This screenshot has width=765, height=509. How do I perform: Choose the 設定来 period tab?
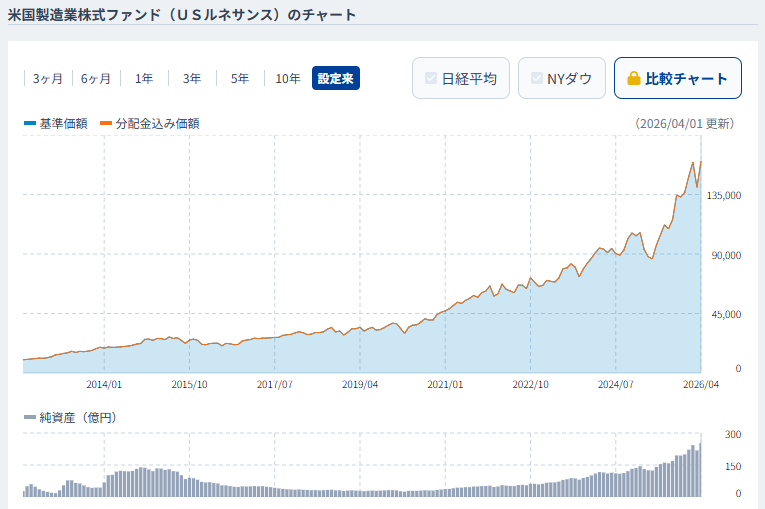pyautogui.click(x=336, y=78)
